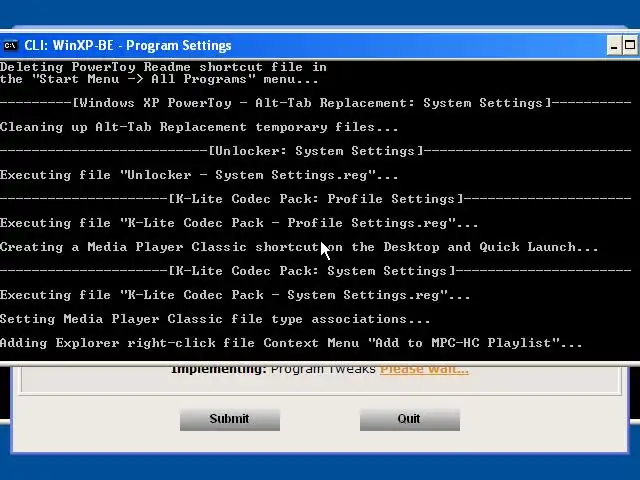Click the 'CLI: WinXP-BE - Program Settings' title
Screen dimensions: 640x480
(x=128, y=45)
